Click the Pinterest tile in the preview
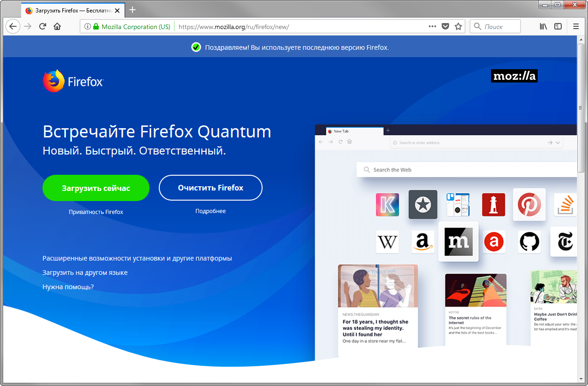This screenshot has height=386, width=588. (529, 204)
